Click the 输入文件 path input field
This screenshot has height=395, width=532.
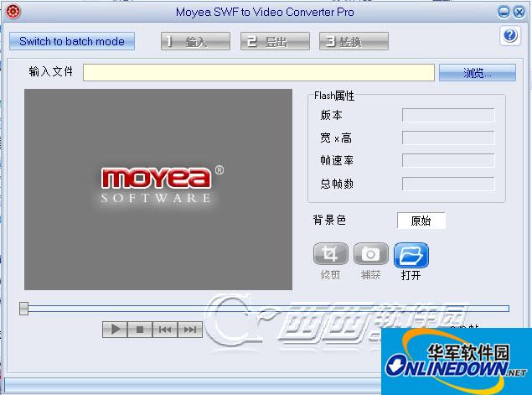pyautogui.click(x=259, y=72)
